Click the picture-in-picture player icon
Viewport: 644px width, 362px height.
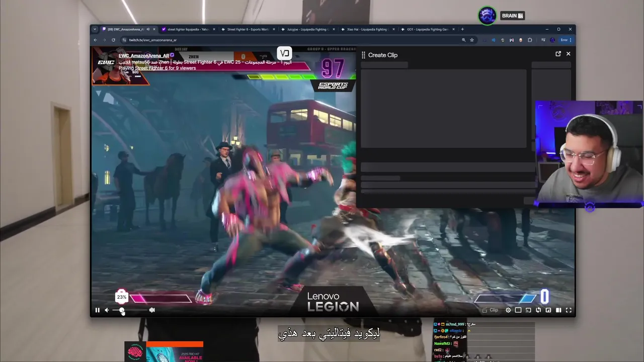click(548, 310)
